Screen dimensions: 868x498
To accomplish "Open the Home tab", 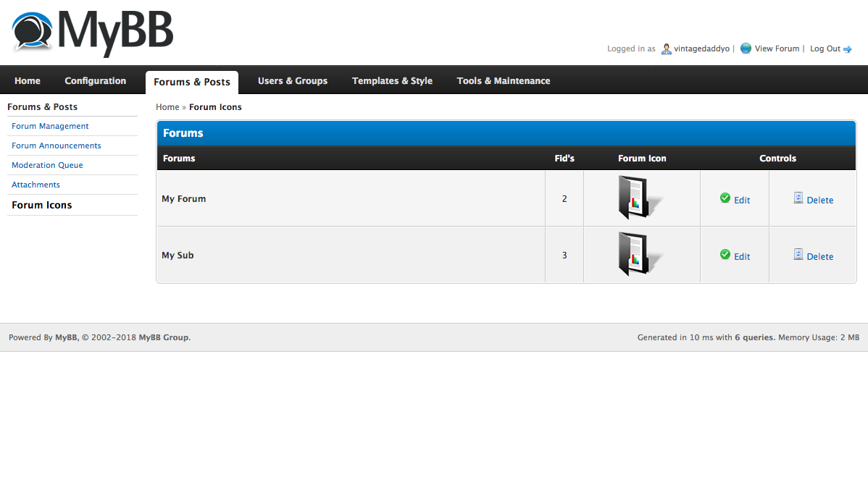I will pos(27,81).
